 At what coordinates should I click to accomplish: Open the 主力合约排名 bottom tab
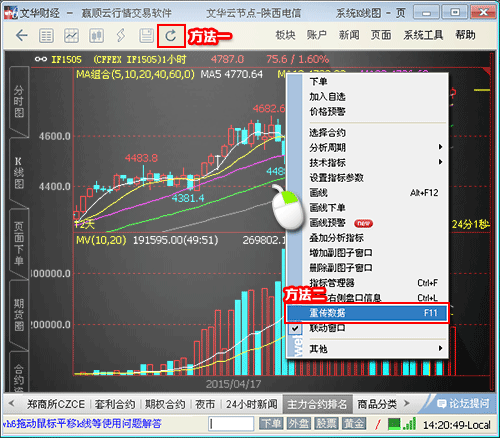click(317, 404)
